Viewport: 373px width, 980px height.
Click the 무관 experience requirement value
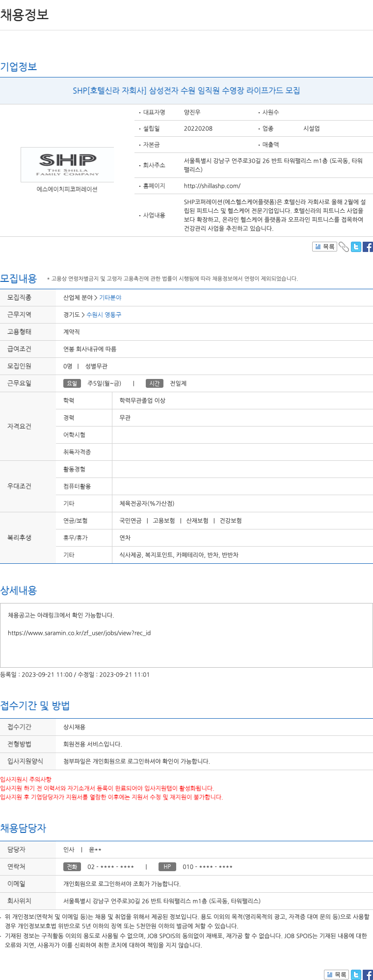point(125,418)
